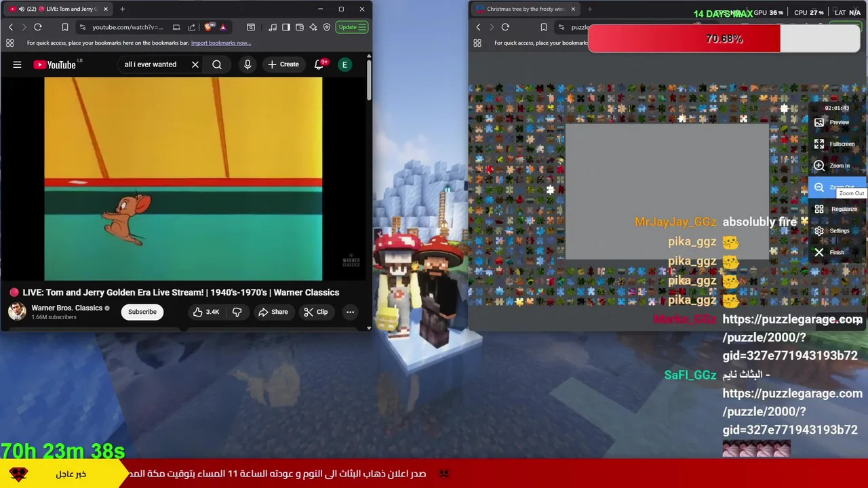This screenshot has height=488, width=868.
Task: Open Warner Bros. Classics channel avatar
Action: tap(17, 311)
